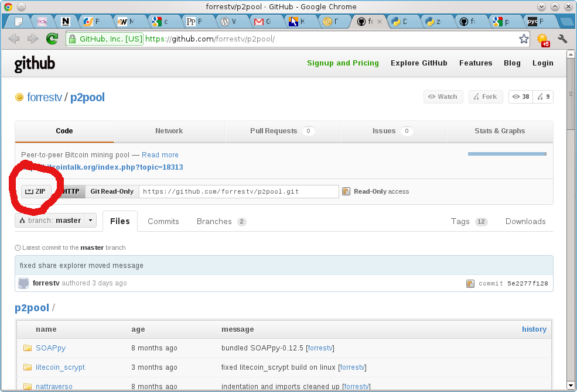Select the Code tab
The width and height of the screenshot is (577, 392).
[x=64, y=131]
